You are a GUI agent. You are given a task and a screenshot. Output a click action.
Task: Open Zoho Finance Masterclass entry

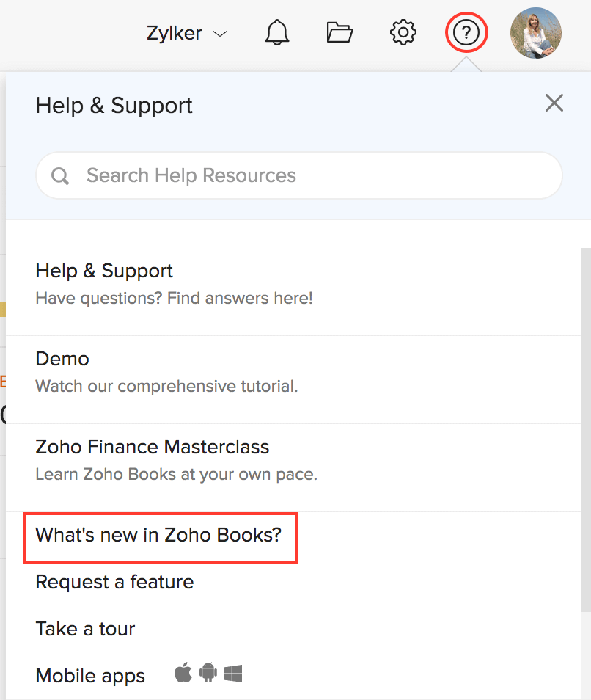pyautogui.click(x=153, y=447)
